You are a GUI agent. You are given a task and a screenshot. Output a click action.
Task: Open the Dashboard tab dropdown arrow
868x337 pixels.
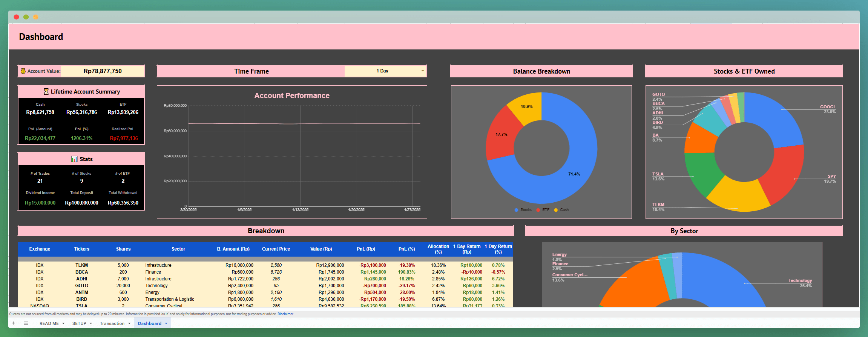click(x=166, y=323)
